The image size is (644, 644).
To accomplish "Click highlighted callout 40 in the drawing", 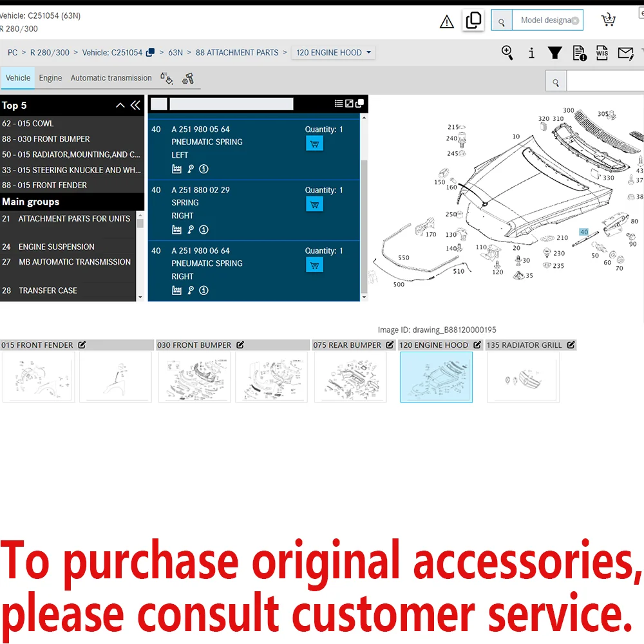I will 583,232.
